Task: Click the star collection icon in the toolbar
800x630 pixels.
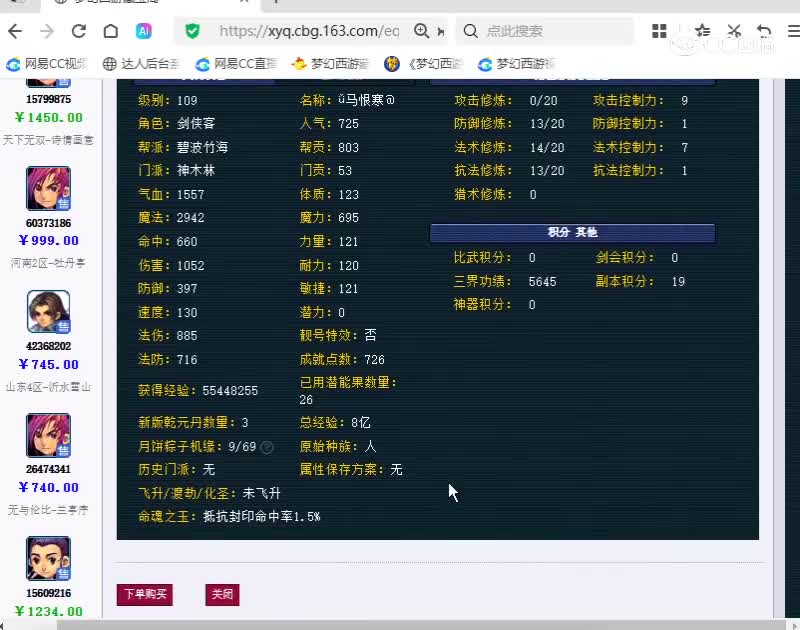Action: point(703,31)
